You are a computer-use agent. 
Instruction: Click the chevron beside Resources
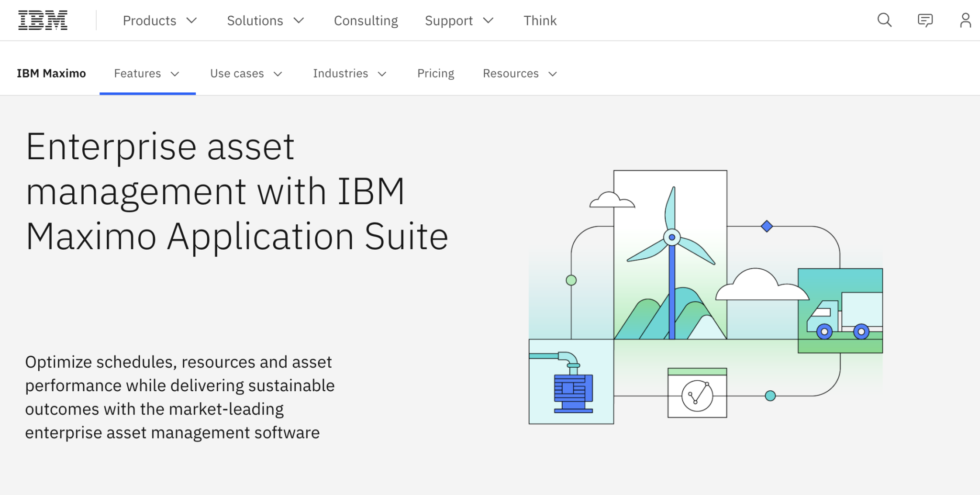553,74
